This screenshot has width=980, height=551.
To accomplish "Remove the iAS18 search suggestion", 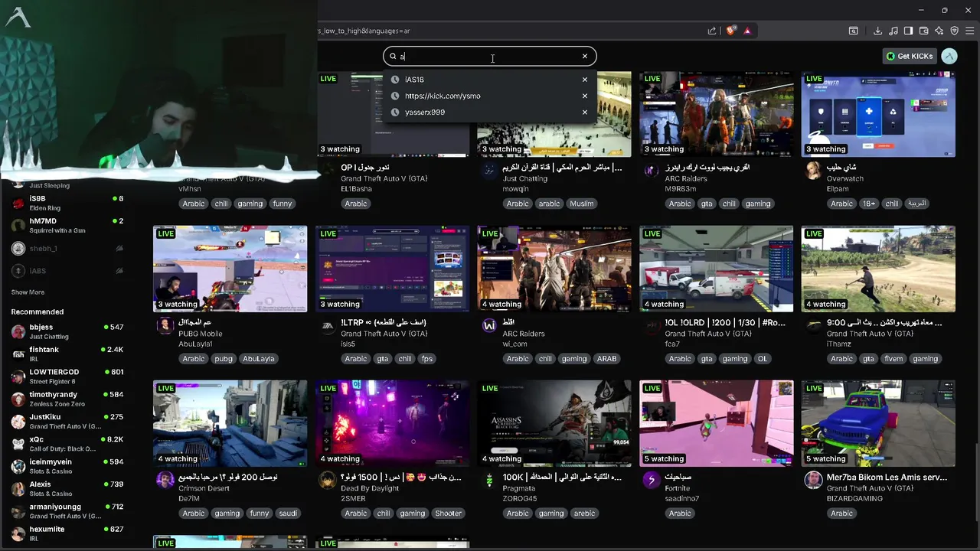I will [585, 80].
